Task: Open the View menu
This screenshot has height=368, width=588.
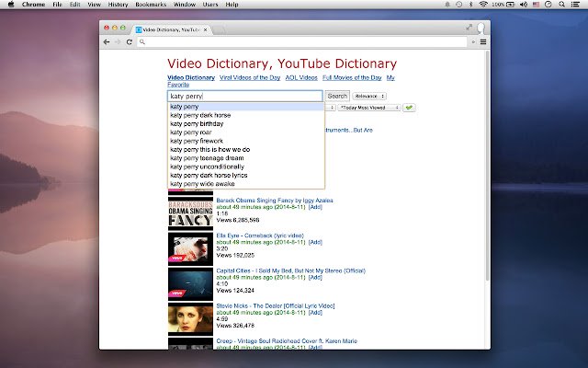Action: point(94,5)
